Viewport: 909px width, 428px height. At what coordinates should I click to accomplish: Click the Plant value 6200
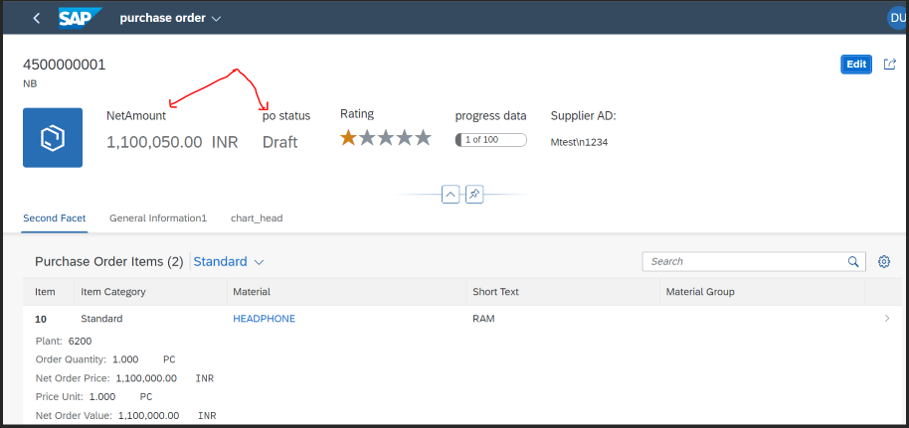(x=80, y=341)
